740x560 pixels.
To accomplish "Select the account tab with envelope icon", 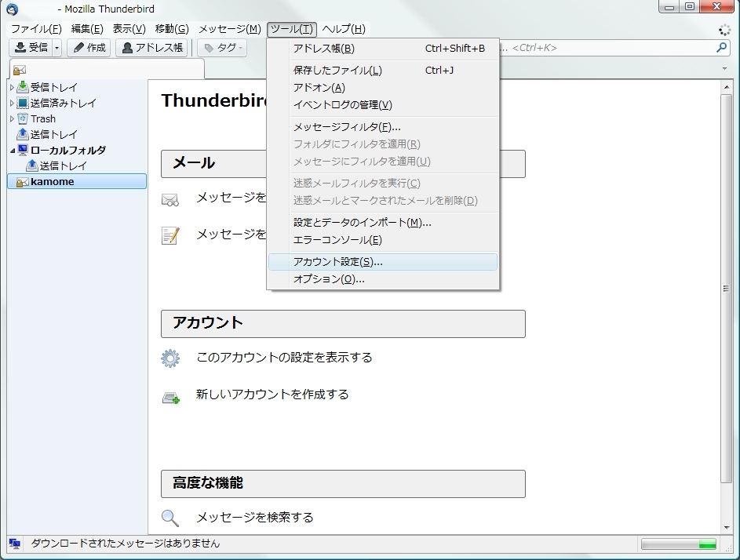I will tap(108, 70).
